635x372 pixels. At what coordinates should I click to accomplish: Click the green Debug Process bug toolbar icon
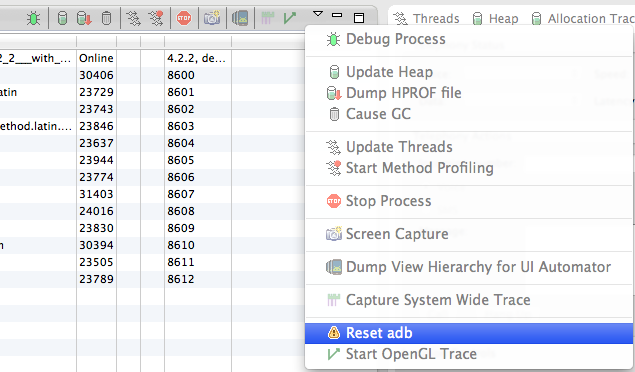tap(34, 18)
